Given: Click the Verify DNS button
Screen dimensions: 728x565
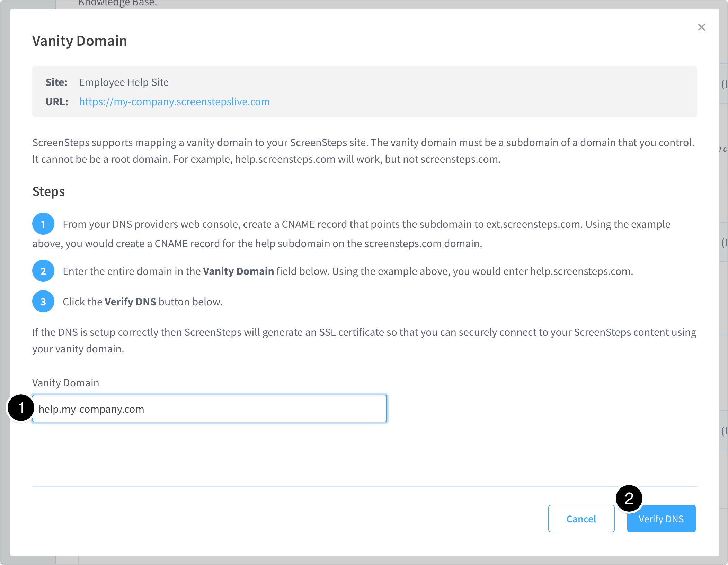Looking at the screenshot, I should [x=661, y=519].
